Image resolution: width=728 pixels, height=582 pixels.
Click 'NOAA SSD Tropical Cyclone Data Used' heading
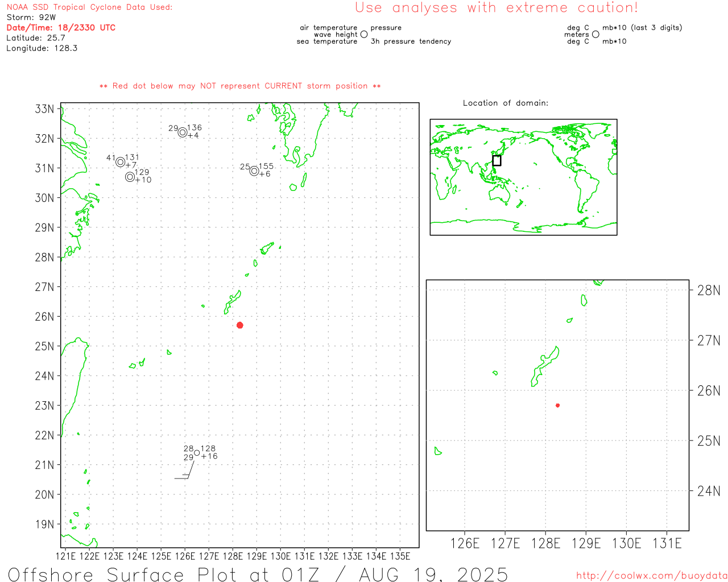pos(89,7)
